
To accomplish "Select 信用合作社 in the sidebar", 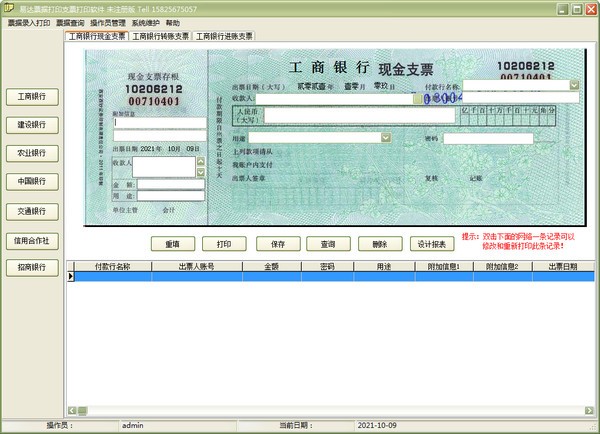I will coord(32,241).
